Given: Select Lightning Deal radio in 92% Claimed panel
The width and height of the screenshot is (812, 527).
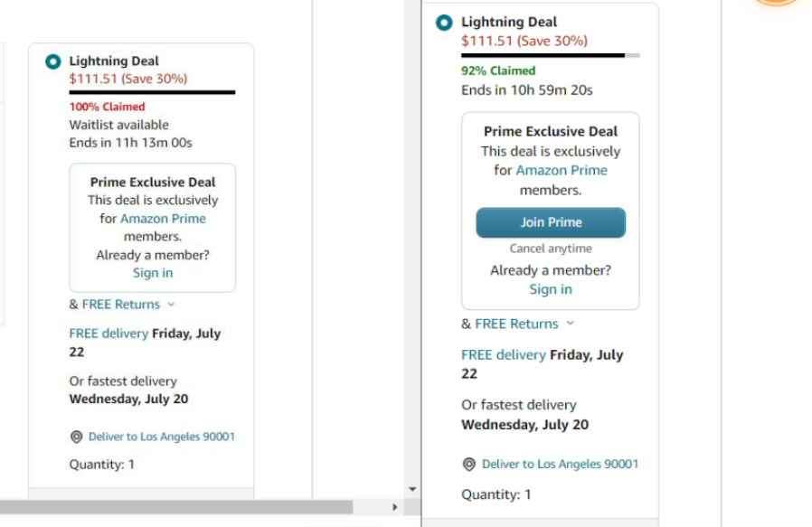Looking at the screenshot, I should [x=444, y=23].
